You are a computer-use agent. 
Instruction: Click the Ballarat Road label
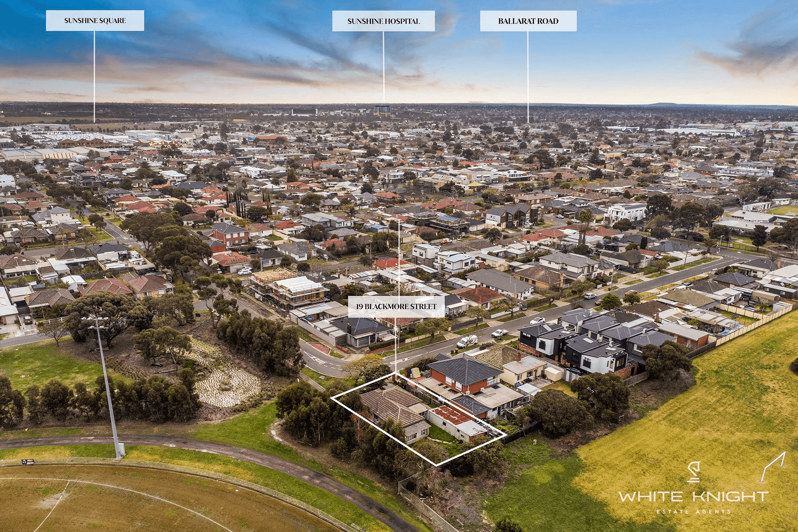pos(528,21)
